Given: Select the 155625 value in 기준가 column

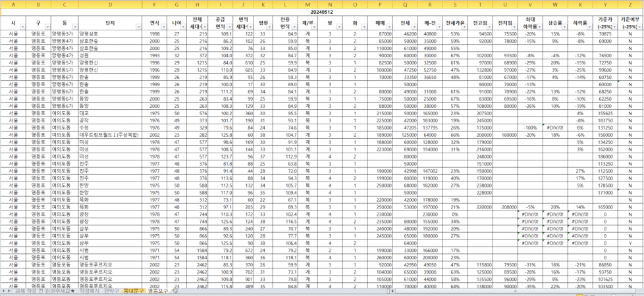Looking at the screenshot, I should click(604, 113).
